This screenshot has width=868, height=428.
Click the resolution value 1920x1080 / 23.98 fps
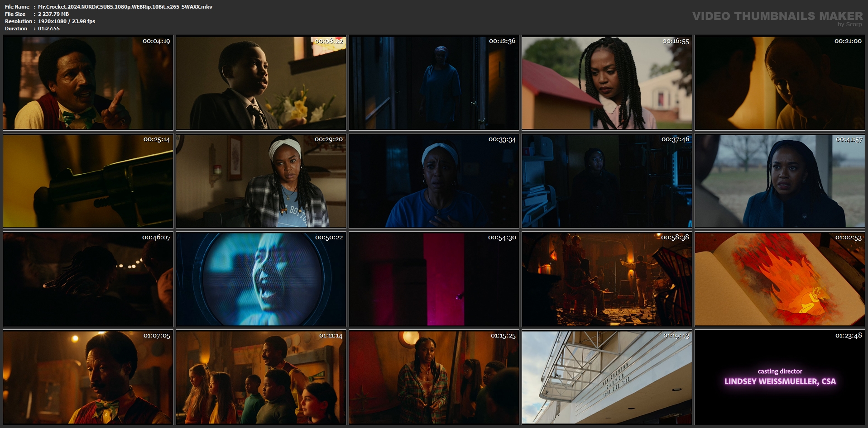(x=67, y=21)
